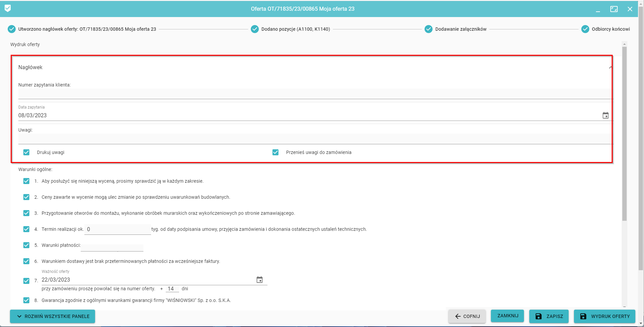Toggle Przenieś uwagi do zamówienia checkbox
644x327 pixels.
275,152
